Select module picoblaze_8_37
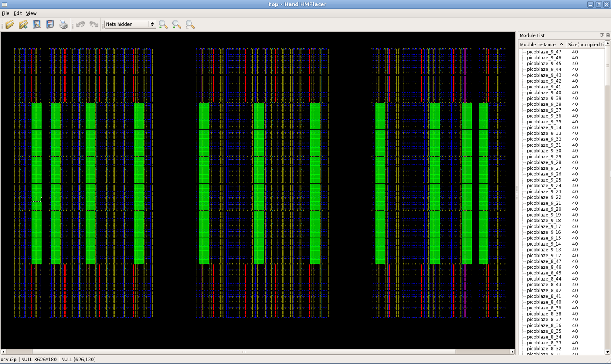Image resolution: width=611 pixels, height=364 pixels. [544, 320]
